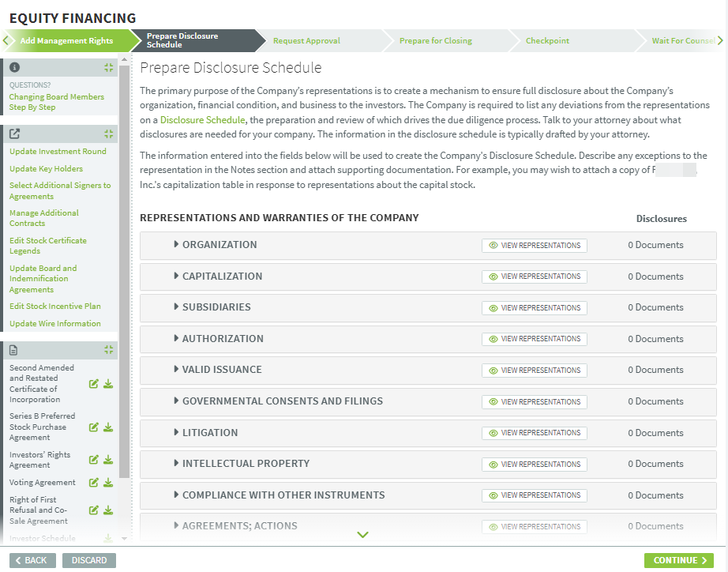Click the Discard button
This screenshot has height=572, width=728.
(x=89, y=560)
